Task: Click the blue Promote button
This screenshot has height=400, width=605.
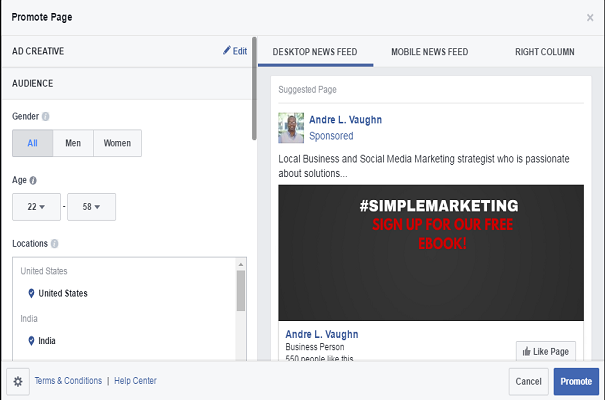Action: (576, 381)
